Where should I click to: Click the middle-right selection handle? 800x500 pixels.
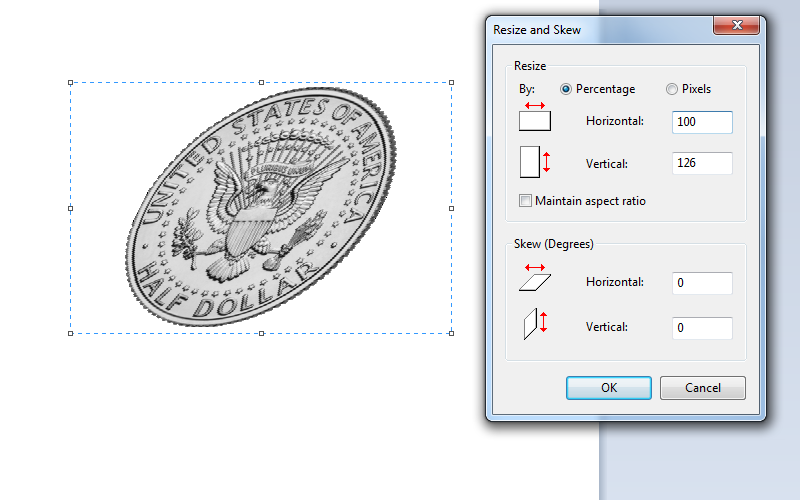click(452, 208)
